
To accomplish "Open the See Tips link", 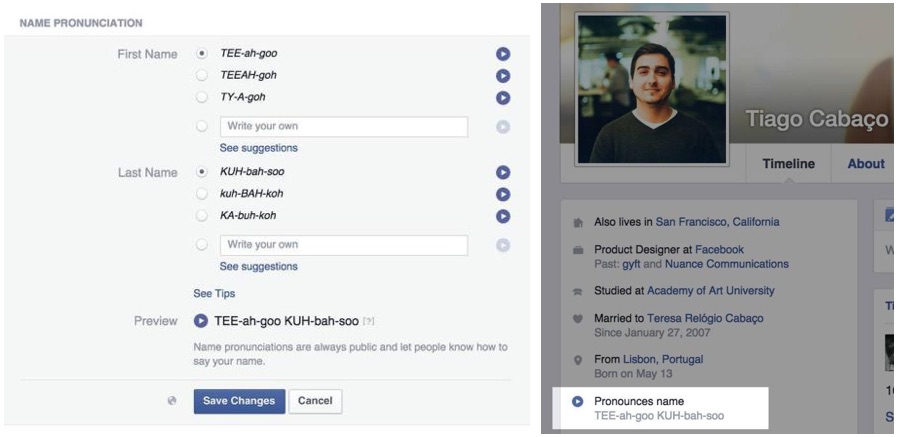I will (x=214, y=294).
